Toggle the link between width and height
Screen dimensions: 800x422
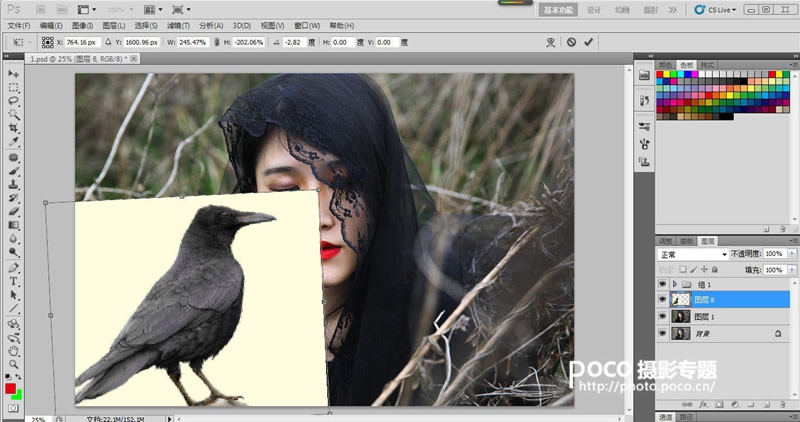pyautogui.click(x=216, y=42)
